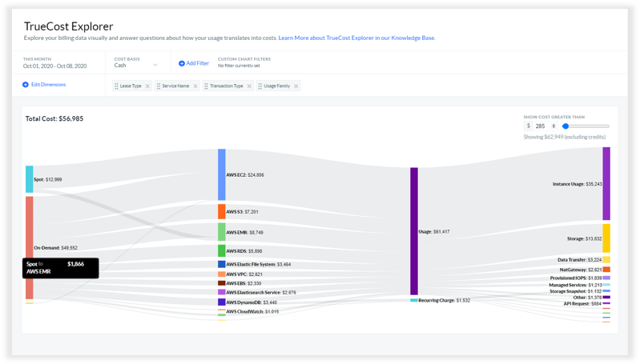Click the No filter currently set text
This screenshot has height=364, width=640.
pyautogui.click(x=239, y=66)
